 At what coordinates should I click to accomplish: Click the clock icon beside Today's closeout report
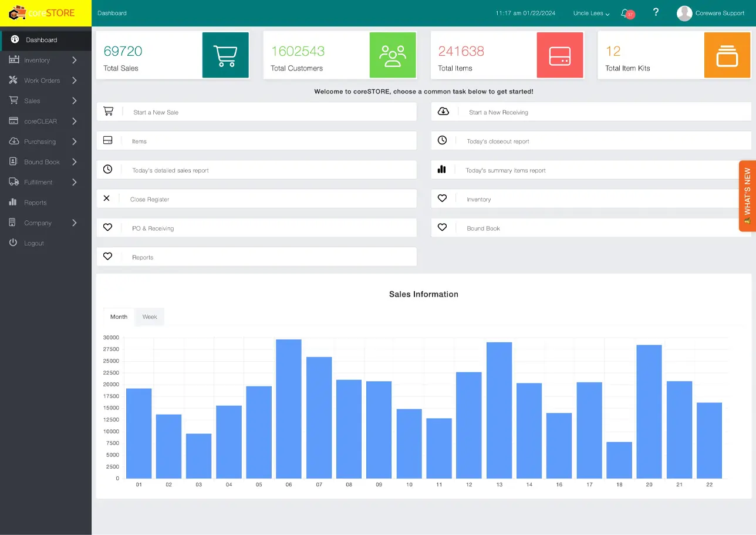(443, 140)
